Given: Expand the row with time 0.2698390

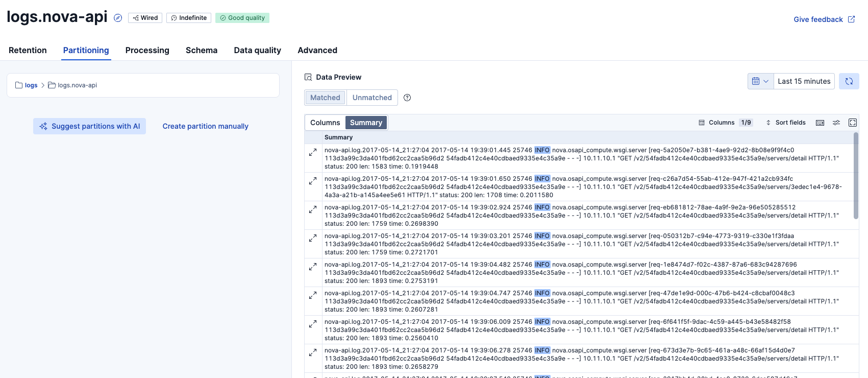Looking at the screenshot, I should click(x=313, y=209).
